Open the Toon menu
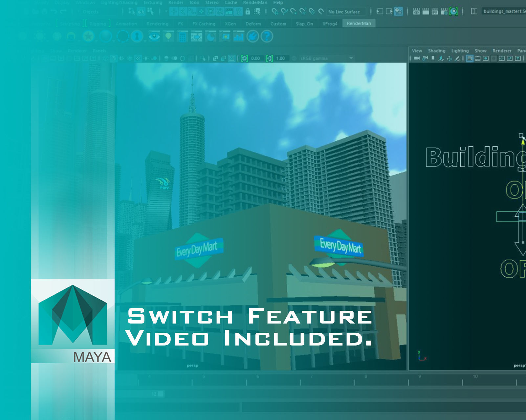Viewport: 526px width, 420px height. (x=194, y=3)
